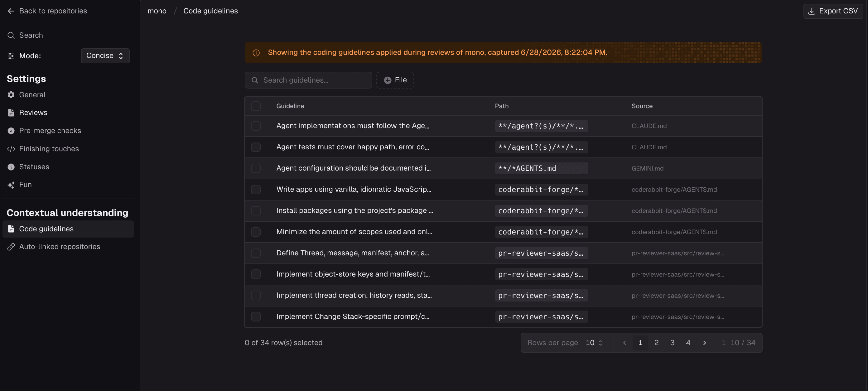This screenshot has width=868, height=391.
Task: Click the Code guidelines breadcrumb text
Action: [210, 11]
